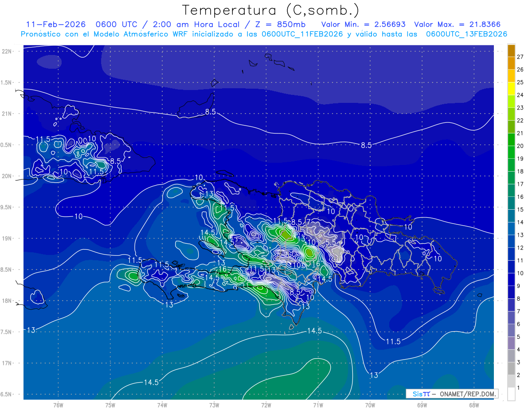The image size is (532, 411).
Task: Click the "75W" longitude axis label
Action: click(110, 405)
